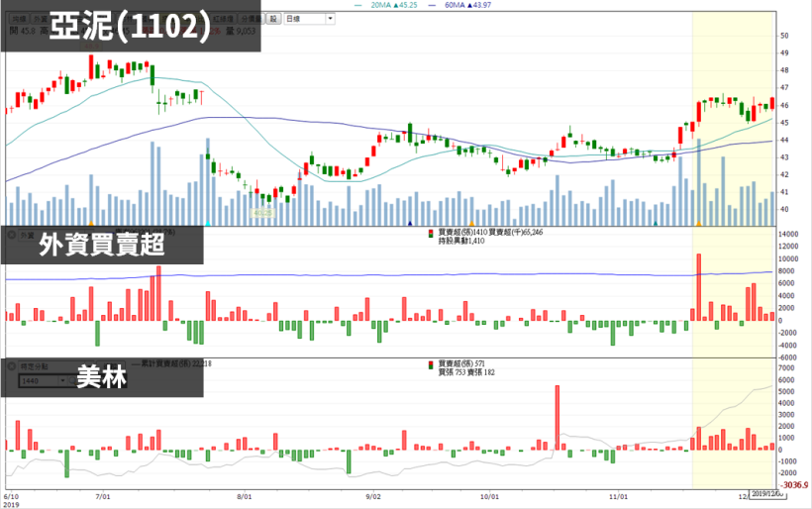Open the 日線 timeframe dropdown
Viewport: 812px width, 509px height.
pyautogui.click(x=330, y=19)
